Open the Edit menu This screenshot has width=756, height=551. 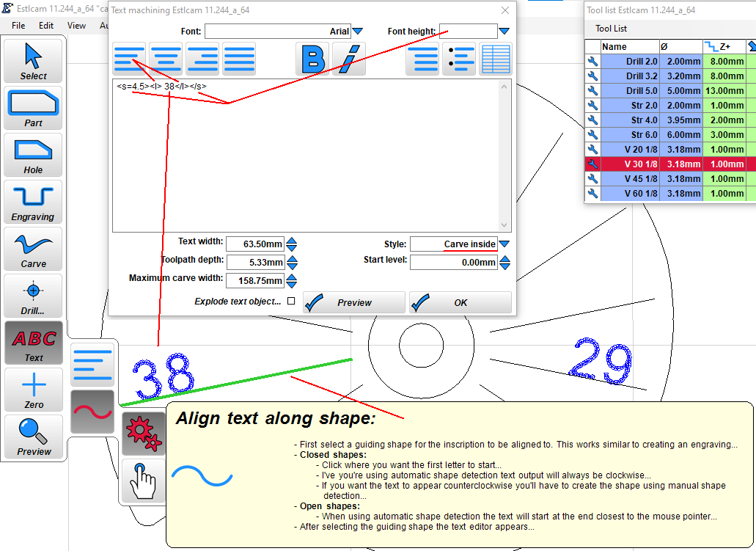click(46, 26)
